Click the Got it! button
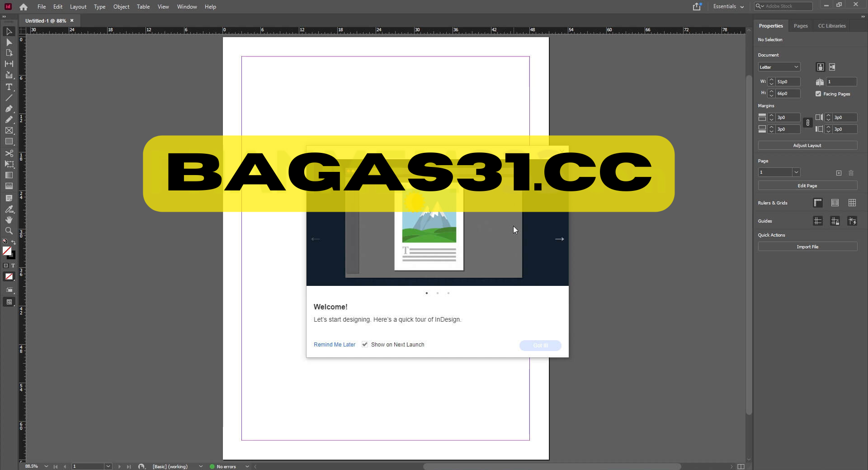Viewport: 868px width, 470px height. [x=540, y=345]
